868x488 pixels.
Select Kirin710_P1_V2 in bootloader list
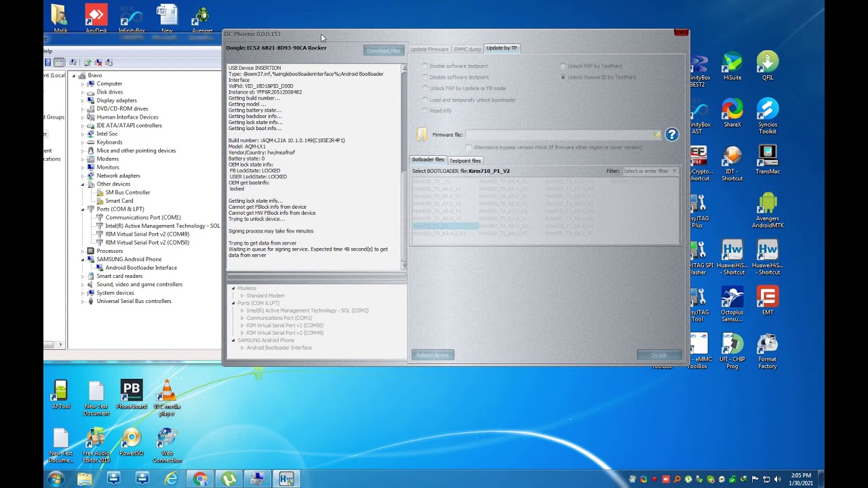click(x=445, y=226)
